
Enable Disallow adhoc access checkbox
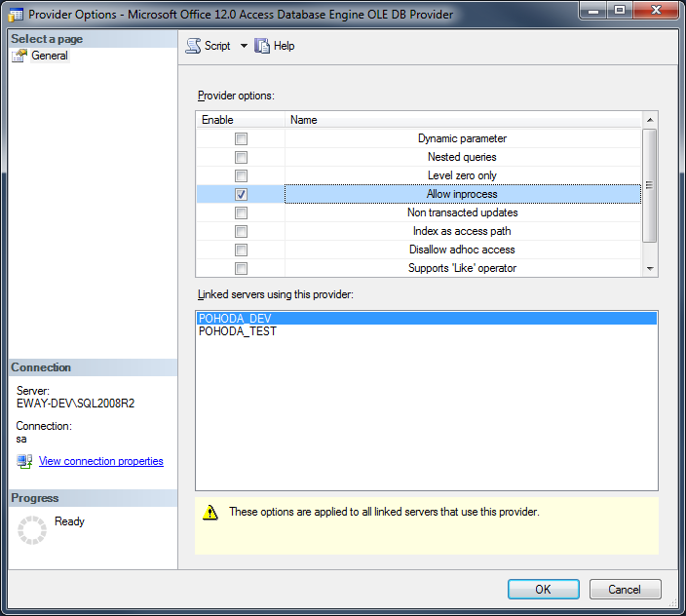point(241,250)
